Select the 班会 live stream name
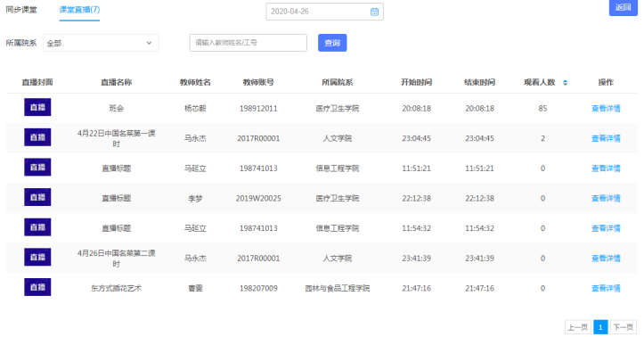This screenshot has width=644, height=337. pos(116,109)
